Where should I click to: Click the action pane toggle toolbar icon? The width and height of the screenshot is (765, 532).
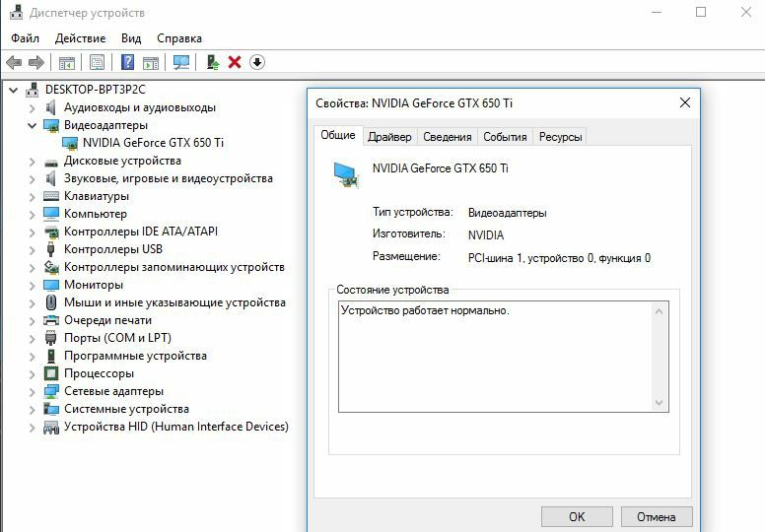pyautogui.click(x=151, y=62)
